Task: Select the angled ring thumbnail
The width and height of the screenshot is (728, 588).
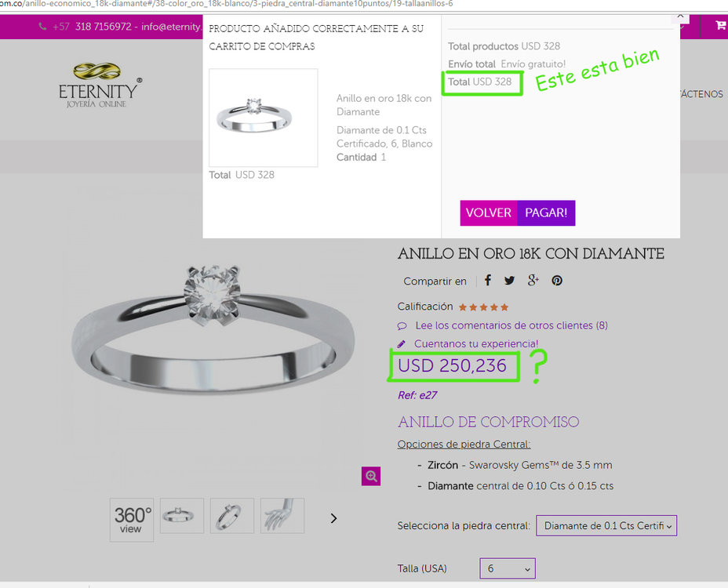Action: [232, 516]
